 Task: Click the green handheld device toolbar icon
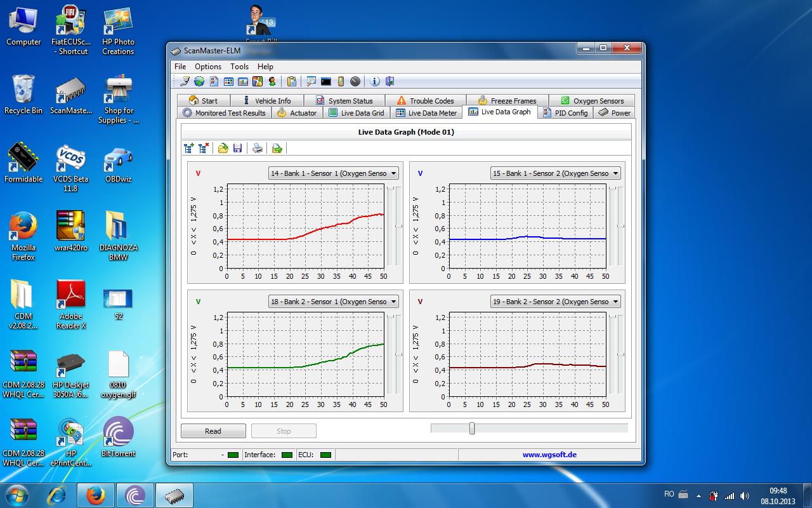[x=341, y=81]
